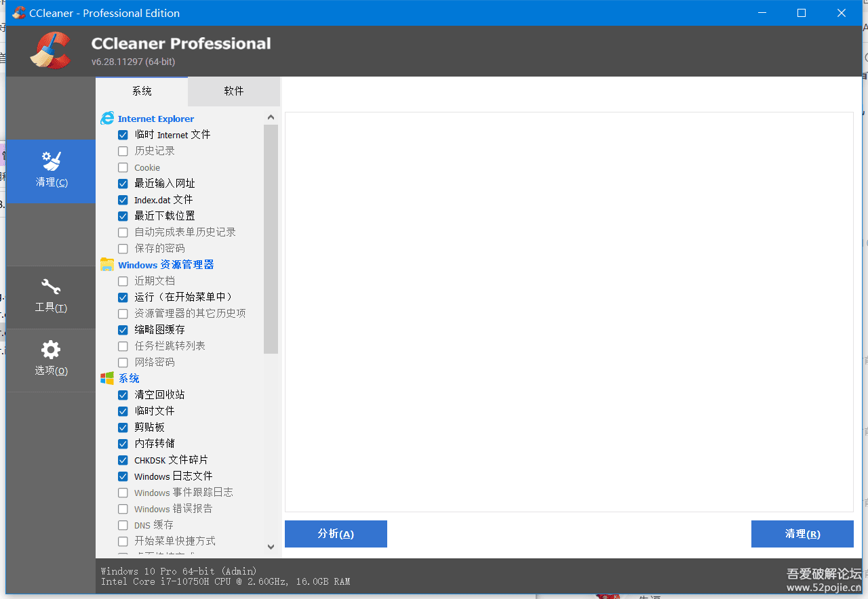Toggle the 临时文件 checkbox

(123, 411)
